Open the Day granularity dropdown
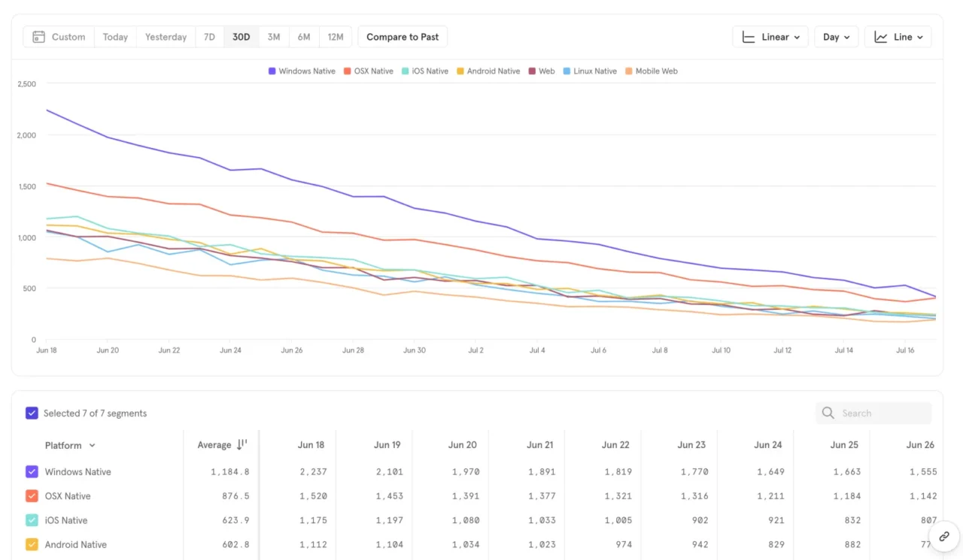This screenshot has width=963, height=560. [x=837, y=37]
